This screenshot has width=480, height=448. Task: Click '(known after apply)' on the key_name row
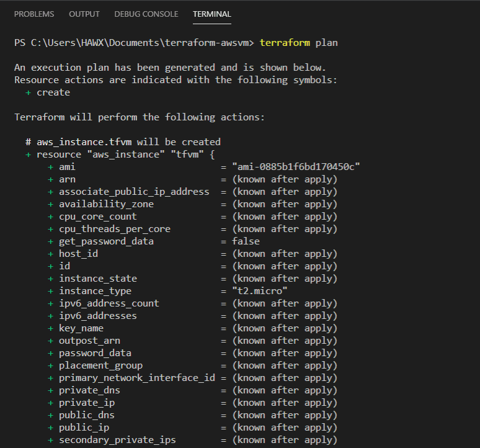coord(285,328)
